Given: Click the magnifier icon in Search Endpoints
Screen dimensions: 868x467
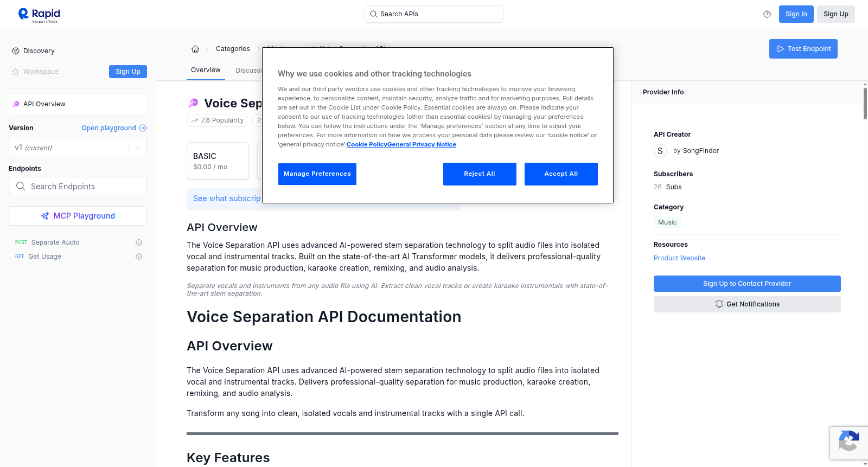Looking at the screenshot, I should coord(21,186).
